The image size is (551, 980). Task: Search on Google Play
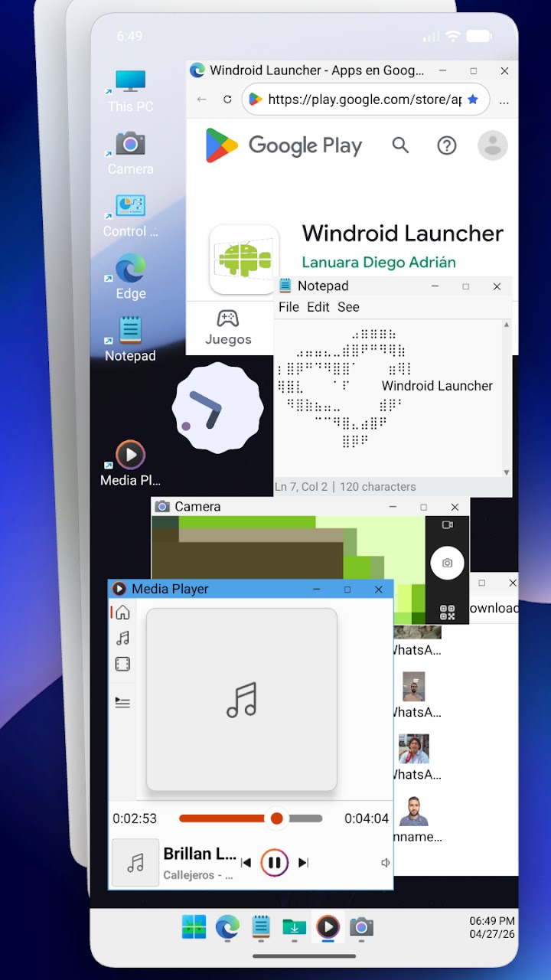(400, 145)
